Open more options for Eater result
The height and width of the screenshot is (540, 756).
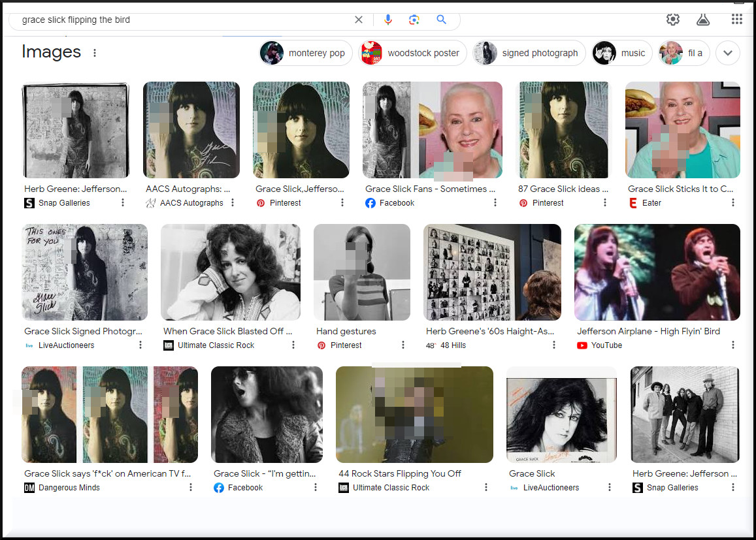(x=732, y=203)
